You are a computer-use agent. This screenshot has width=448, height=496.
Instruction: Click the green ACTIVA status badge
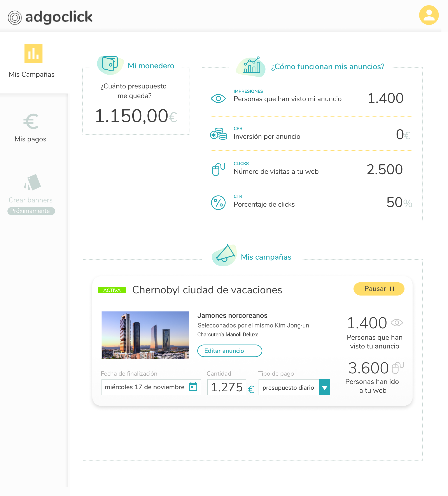[x=112, y=290]
